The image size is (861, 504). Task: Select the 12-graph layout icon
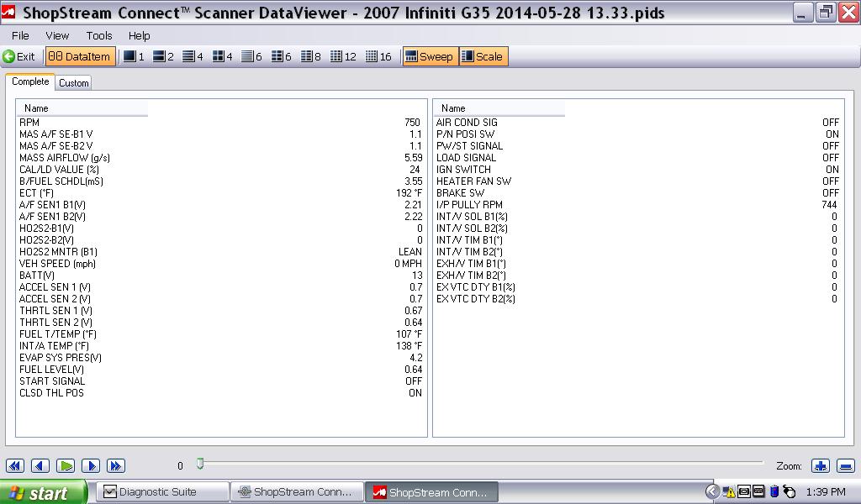(x=343, y=56)
